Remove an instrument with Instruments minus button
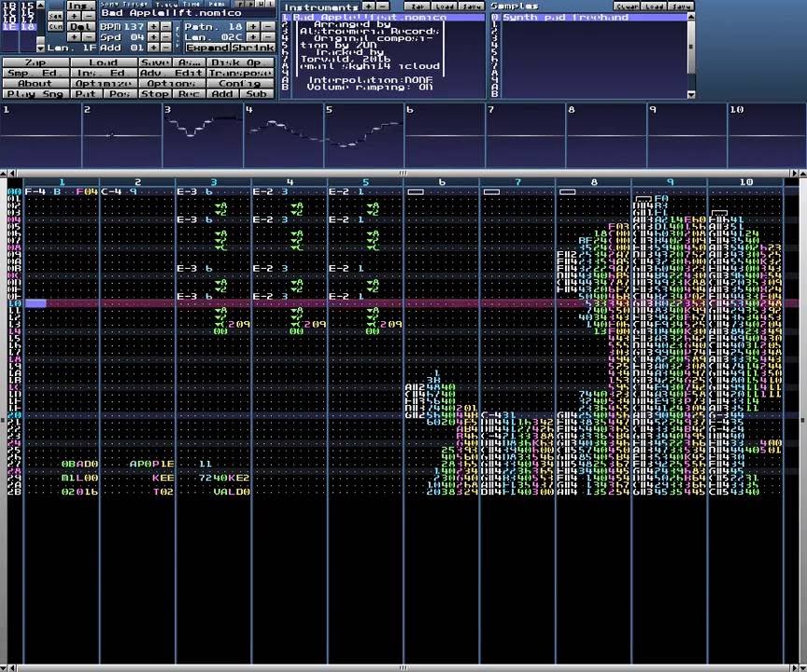 click(383, 7)
